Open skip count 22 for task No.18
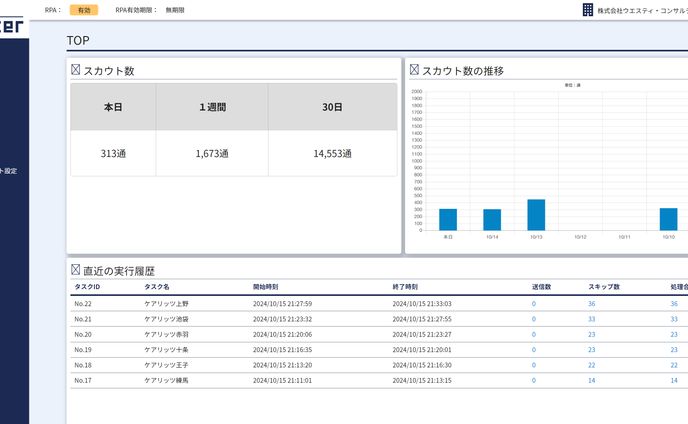 pyautogui.click(x=591, y=365)
